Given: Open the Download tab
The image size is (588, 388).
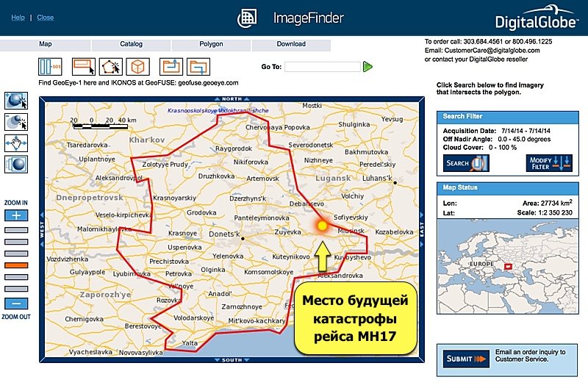Looking at the screenshot, I should (x=291, y=44).
